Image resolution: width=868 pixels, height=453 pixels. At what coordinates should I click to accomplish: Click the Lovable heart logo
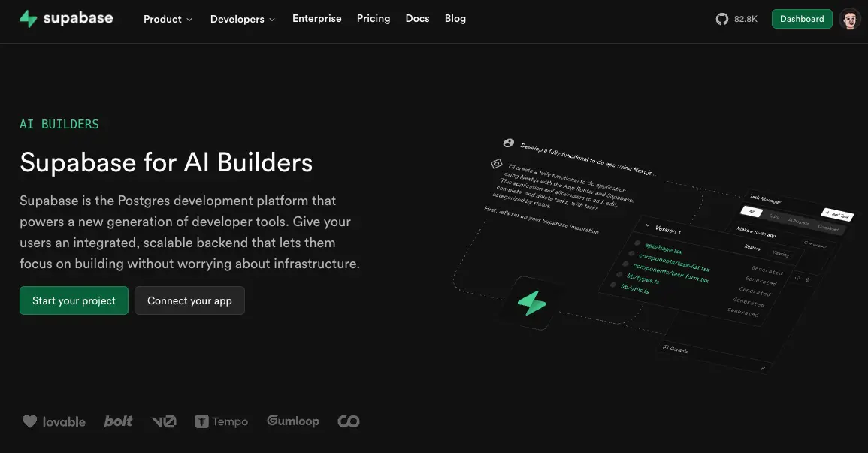coord(54,421)
